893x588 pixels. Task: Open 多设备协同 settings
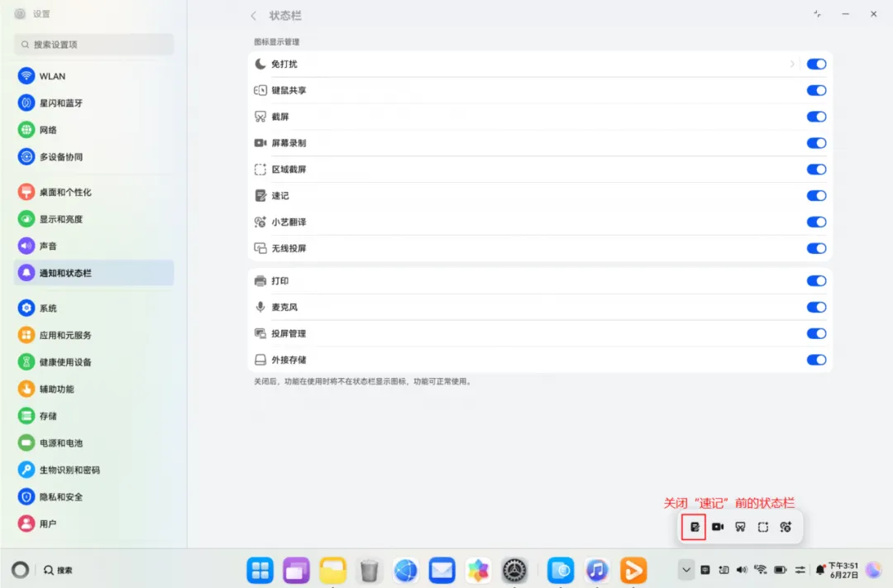(94, 156)
